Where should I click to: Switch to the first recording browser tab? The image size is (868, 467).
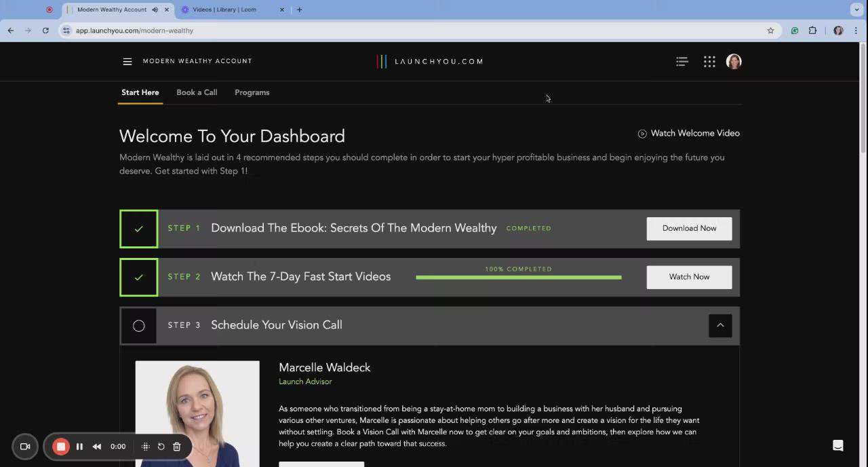tap(49, 10)
